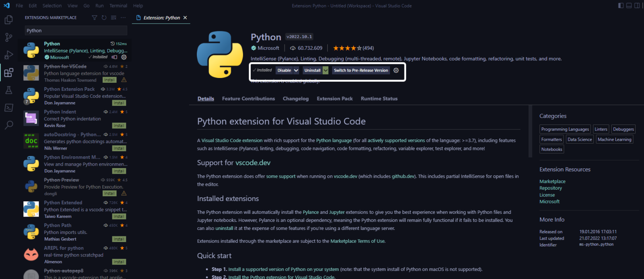Screen dimensions: 644x279
Task: Open the Repository resource link
Action: pyautogui.click(x=551, y=188)
